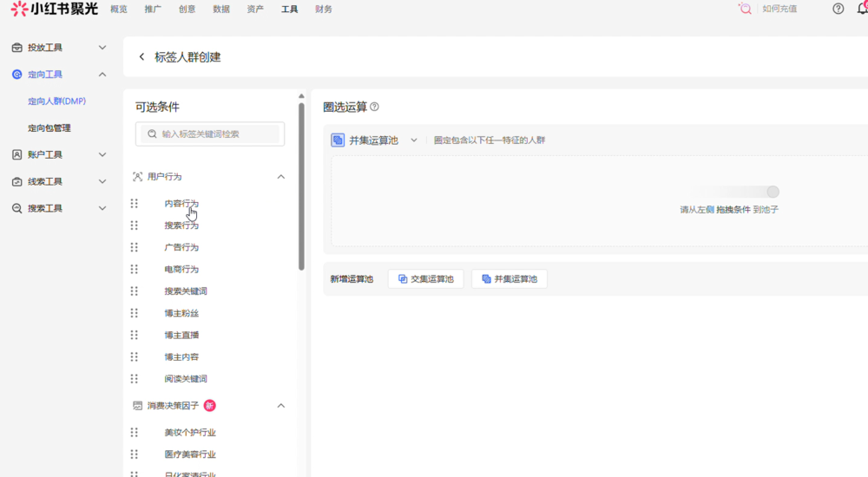Click the toggle above the drag hint
Image resolution: width=868 pixels, height=477 pixels.
coord(773,192)
